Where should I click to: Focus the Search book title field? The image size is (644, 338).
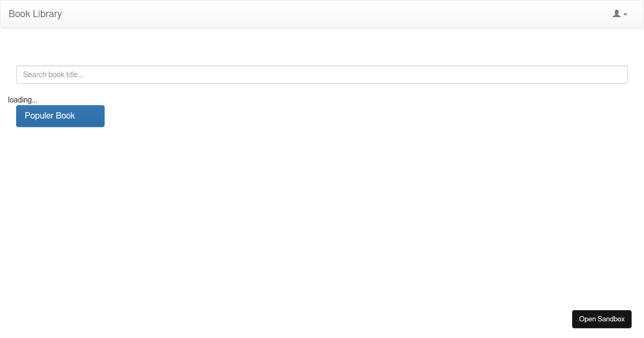322,75
